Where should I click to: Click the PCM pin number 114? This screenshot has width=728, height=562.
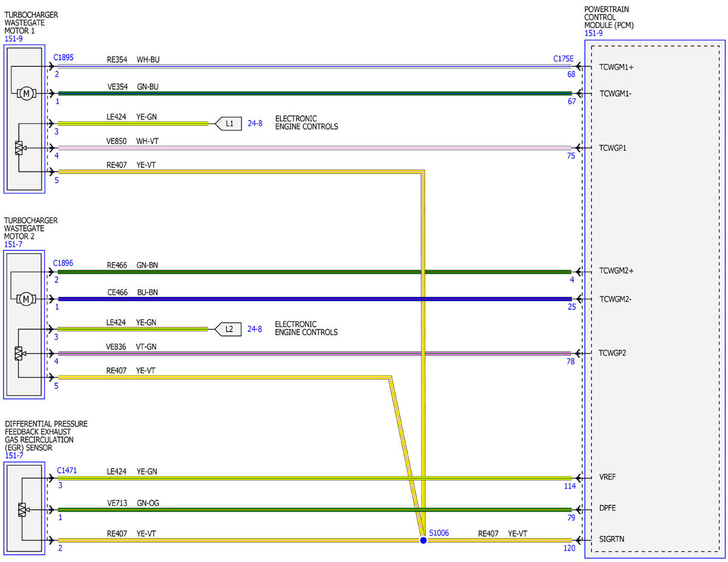click(569, 485)
